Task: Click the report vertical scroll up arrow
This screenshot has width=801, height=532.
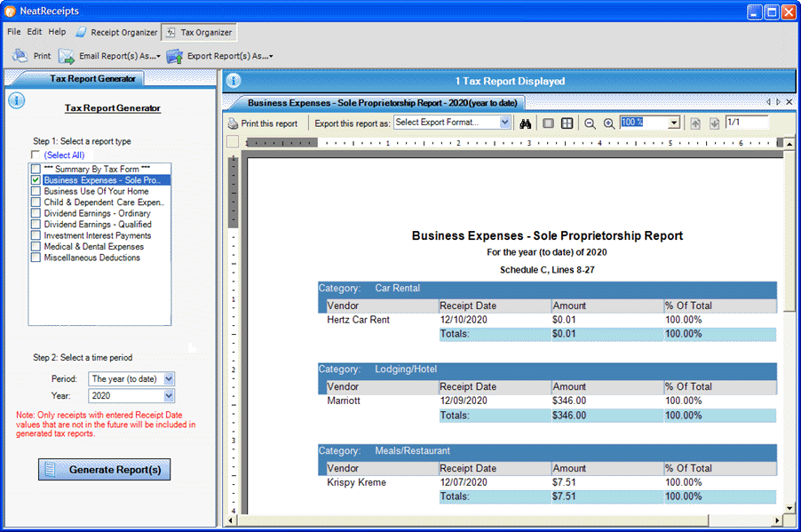Action: tap(790, 145)
